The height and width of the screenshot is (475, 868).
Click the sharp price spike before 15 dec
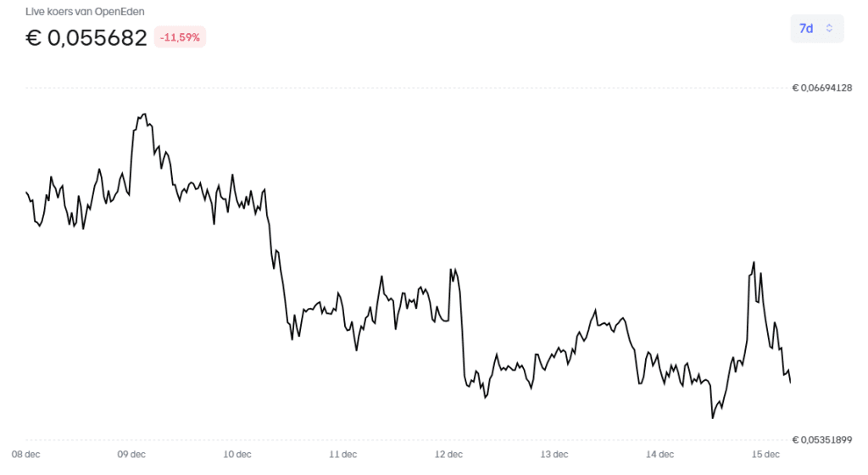point(753,263)
